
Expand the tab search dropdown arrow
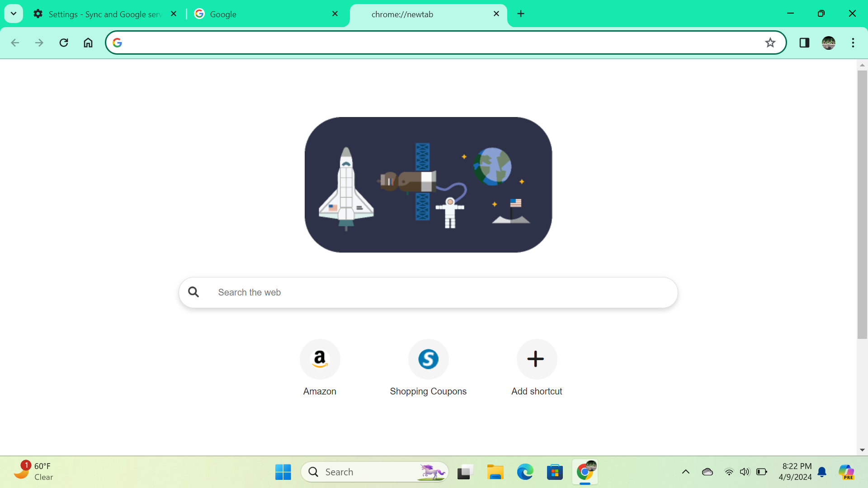click(14, 14)
